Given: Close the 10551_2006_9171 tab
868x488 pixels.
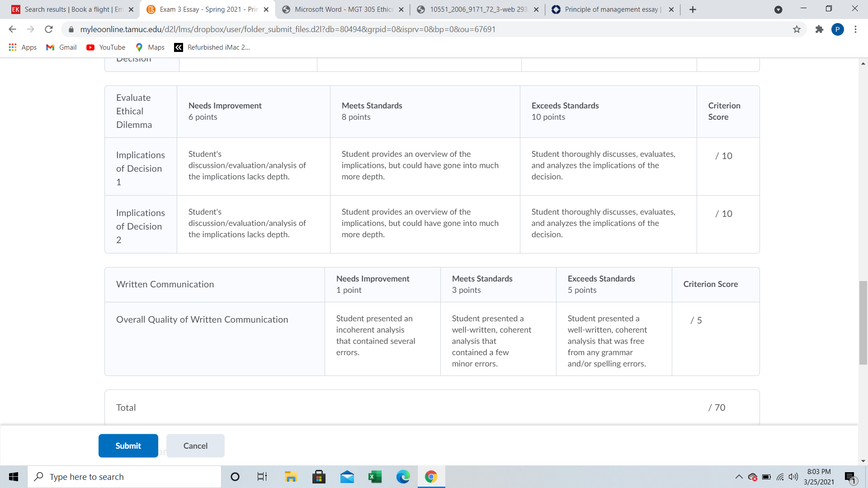Looking at the screenshot, I should [x=536, y=9].
